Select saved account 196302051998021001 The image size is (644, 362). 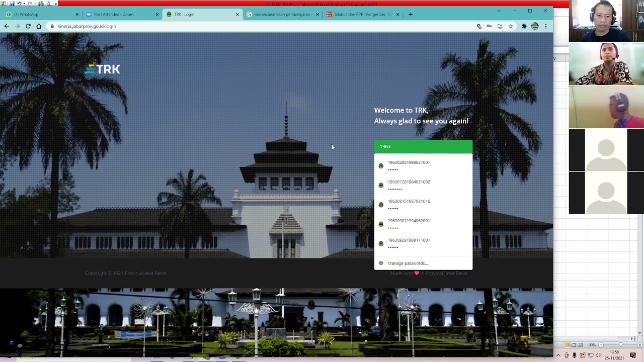pos(423,165)
